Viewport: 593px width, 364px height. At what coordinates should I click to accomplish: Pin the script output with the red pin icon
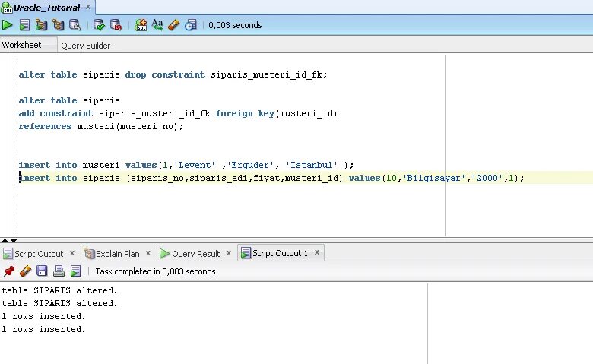click(x=8, y=271)
